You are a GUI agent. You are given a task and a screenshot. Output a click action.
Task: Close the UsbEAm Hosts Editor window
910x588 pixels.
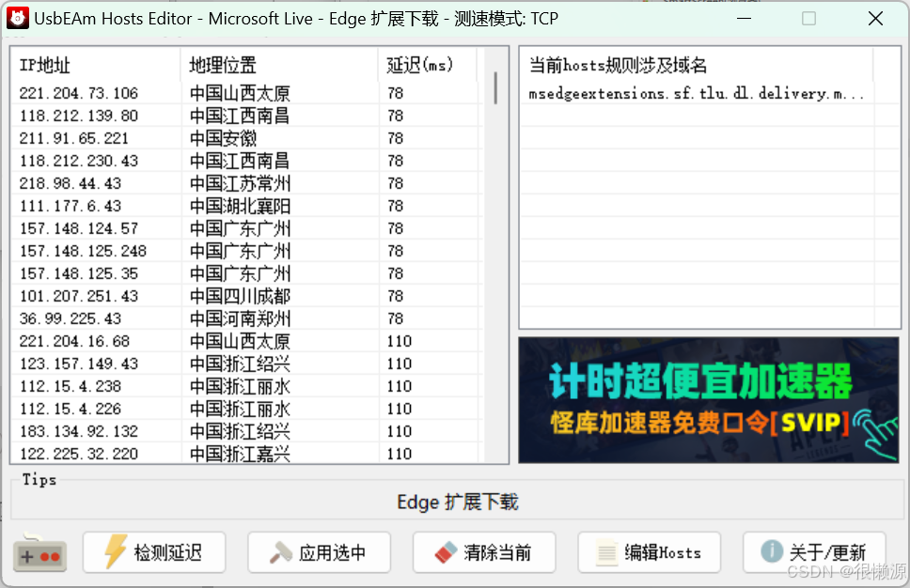click(876, 19)
